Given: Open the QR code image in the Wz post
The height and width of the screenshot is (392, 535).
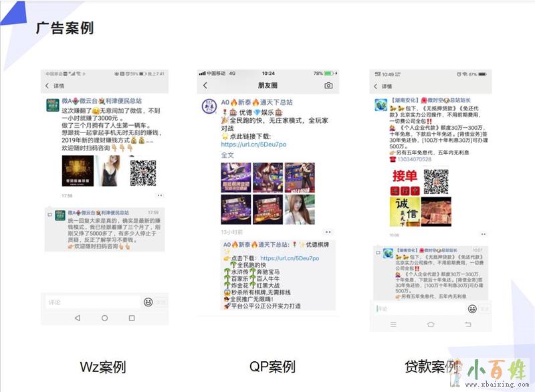Looking at the screenshot, I should click(x=144, y=172).
